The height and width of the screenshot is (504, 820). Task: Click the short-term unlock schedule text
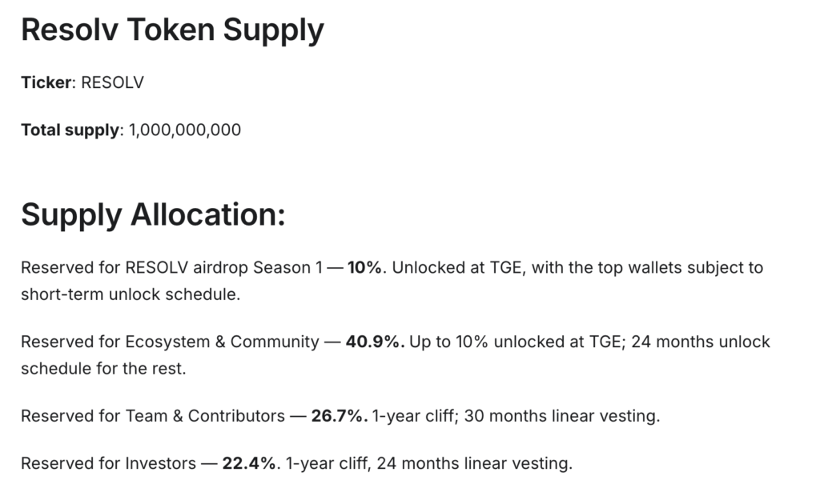pyautogui.click(x=131, y=294)
